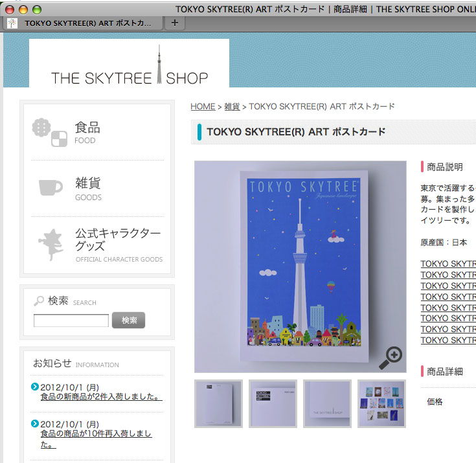Image resolution: width=476 pixels, height=463 pixels.
Task: Focus the search text input field
Action: 71,321
